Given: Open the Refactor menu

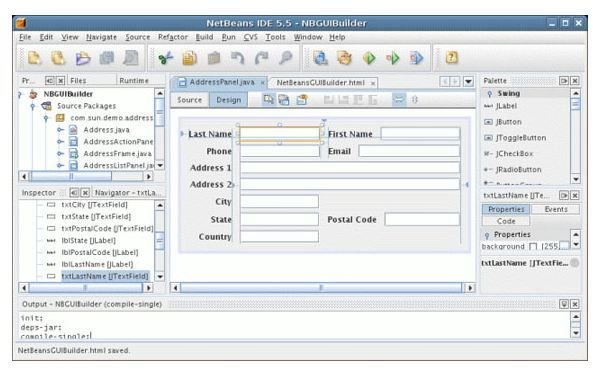Looking at the screenshot, I should click(173, 37).
